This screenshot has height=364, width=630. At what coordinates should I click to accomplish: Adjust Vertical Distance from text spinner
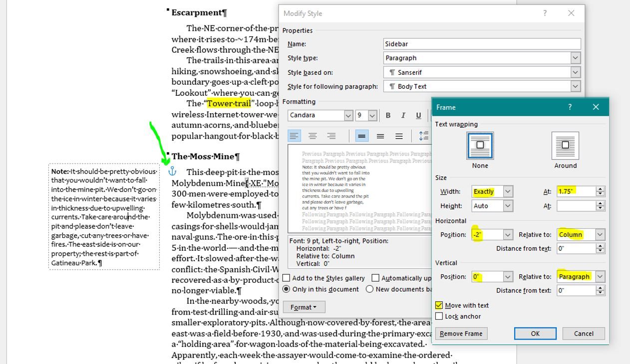(x=600, y=290)
